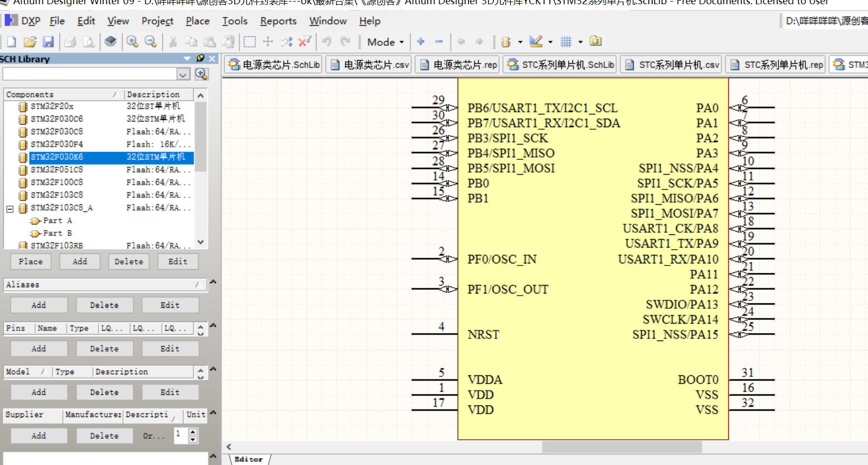Click the components list vertical scrollbar thumb
This screenshot has height=465, width=868.
[x=201, y=136]
